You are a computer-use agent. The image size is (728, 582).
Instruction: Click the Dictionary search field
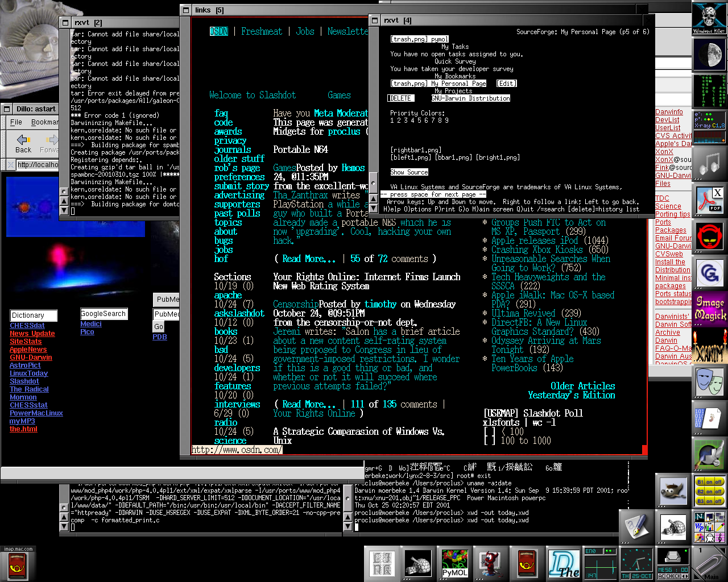pos(34,315)
